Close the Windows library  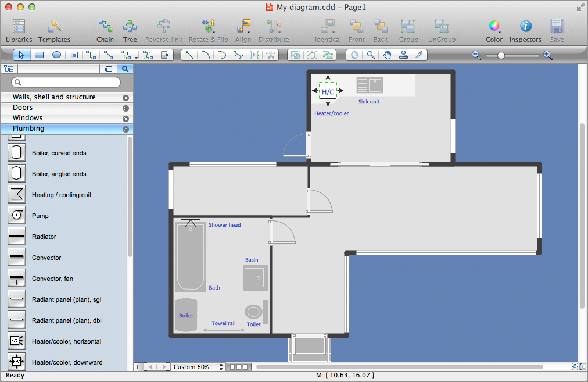[x=126, y=119]
